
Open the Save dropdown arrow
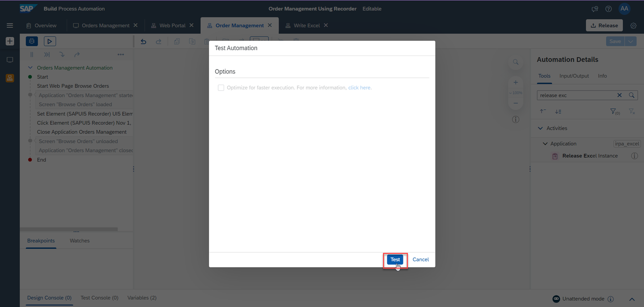tap(630, 41)
